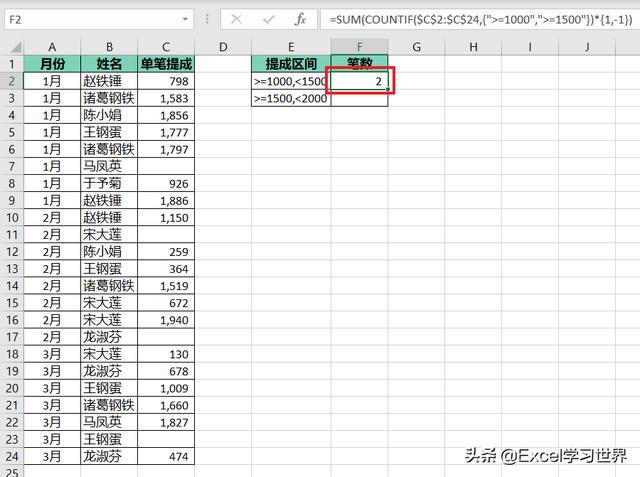640x477 pixels.
Task: Click cell containing 1,150
Action: 166,218
